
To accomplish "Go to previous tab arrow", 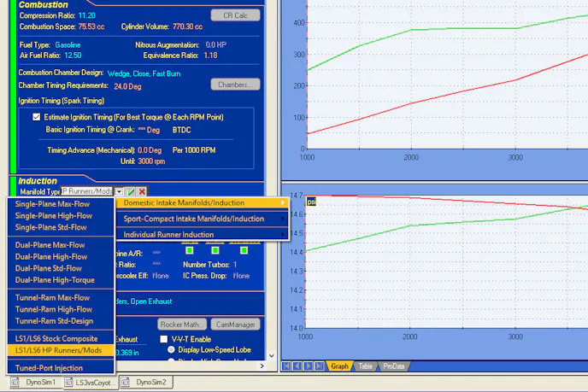I will click(297, 366).
